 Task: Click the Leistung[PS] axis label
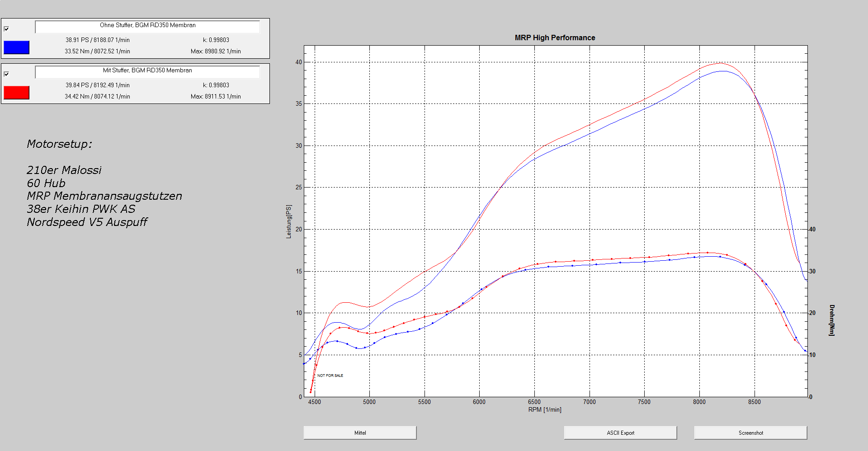coord(289,221)
